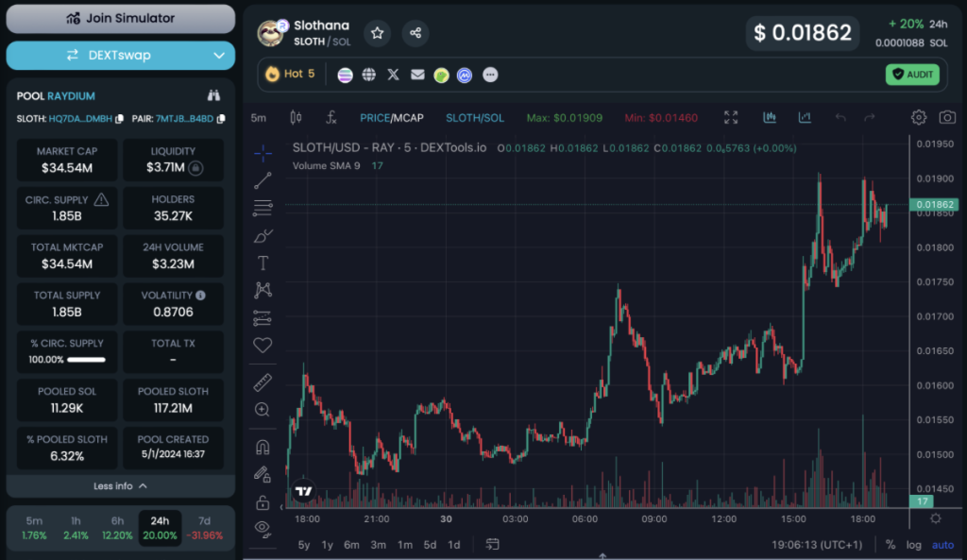Open the 5m chart interval dropdown
The height and width of the screenshot is (560, 967).
pyautogui.click(x=259, y=118)
